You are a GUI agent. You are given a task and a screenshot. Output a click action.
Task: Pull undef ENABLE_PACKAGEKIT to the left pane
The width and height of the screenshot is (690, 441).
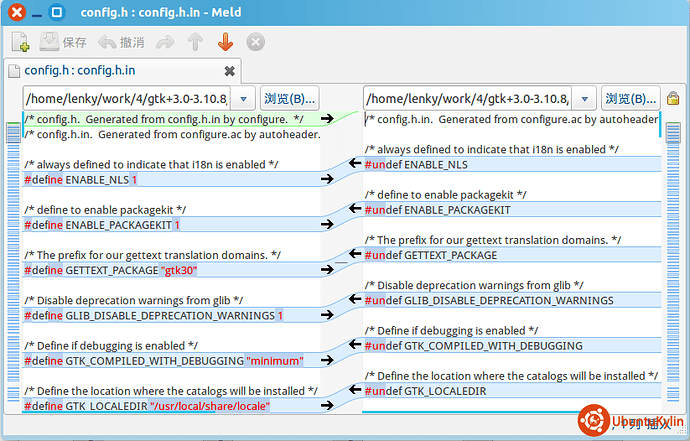click(x=354, y=210)
